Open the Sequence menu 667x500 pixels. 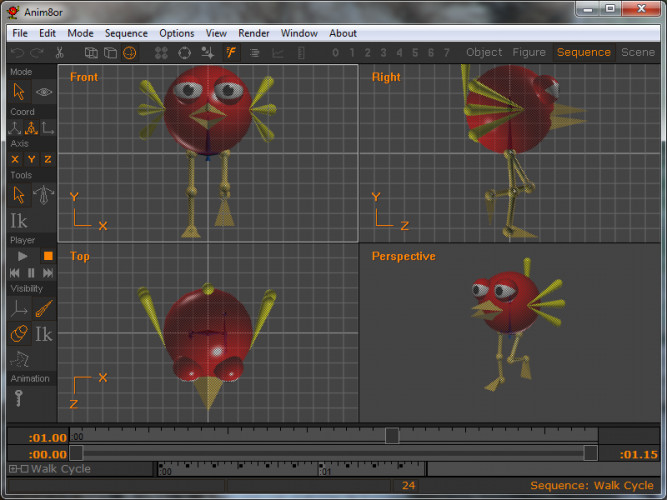click(x=126, y=33)
